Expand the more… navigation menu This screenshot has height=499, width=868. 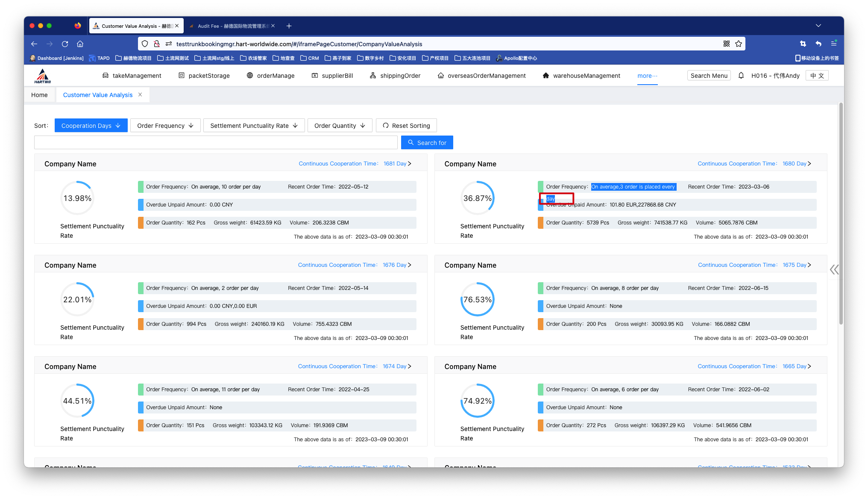click(647, 76)
